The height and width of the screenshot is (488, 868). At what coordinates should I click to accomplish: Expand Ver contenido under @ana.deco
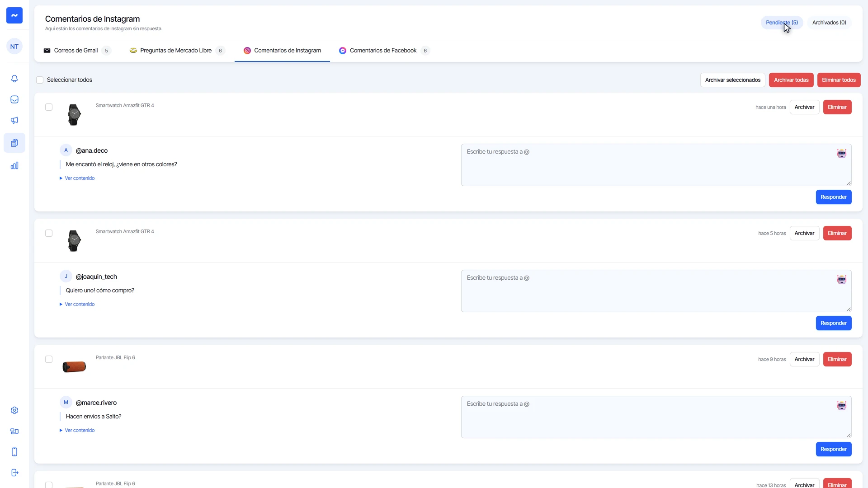[77, 178]
